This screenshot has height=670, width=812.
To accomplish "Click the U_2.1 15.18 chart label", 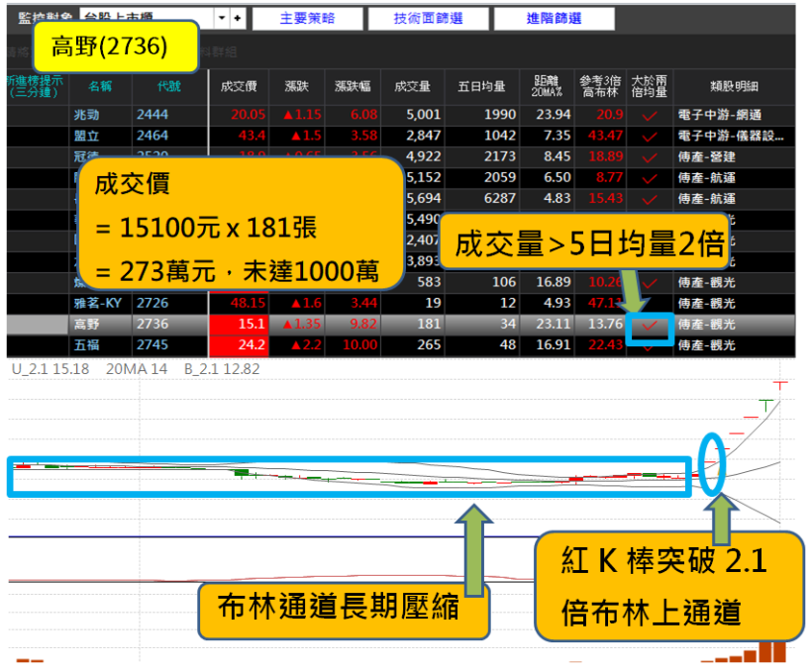I will [x=51, y=369].
